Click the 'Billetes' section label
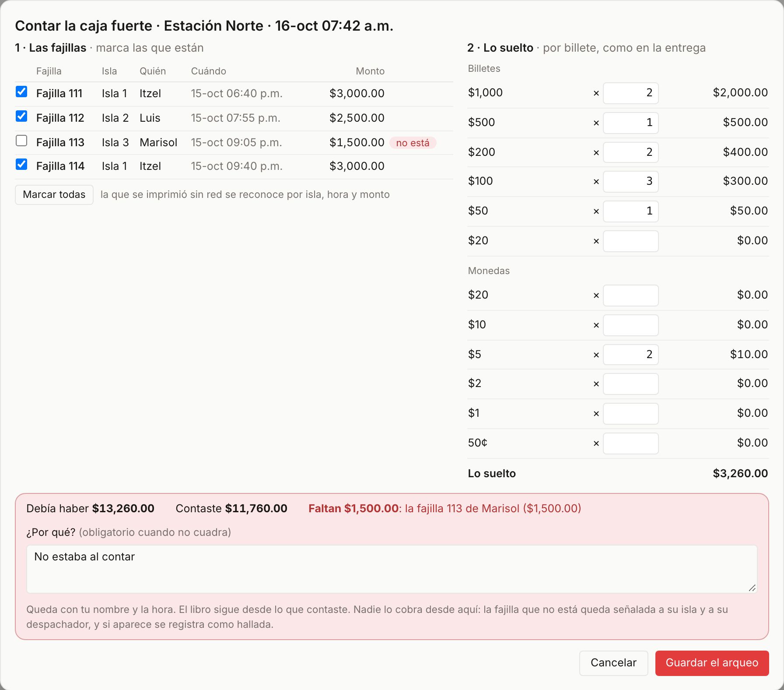Image resolution: width=784 pixels, height=690 pixels. (x=484, y=68)
